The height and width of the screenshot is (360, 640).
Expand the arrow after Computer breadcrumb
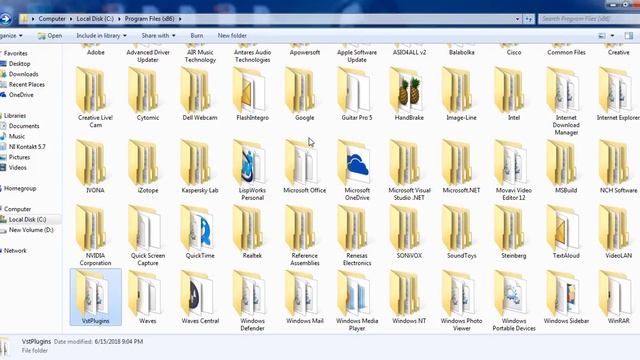pos(71,19)
